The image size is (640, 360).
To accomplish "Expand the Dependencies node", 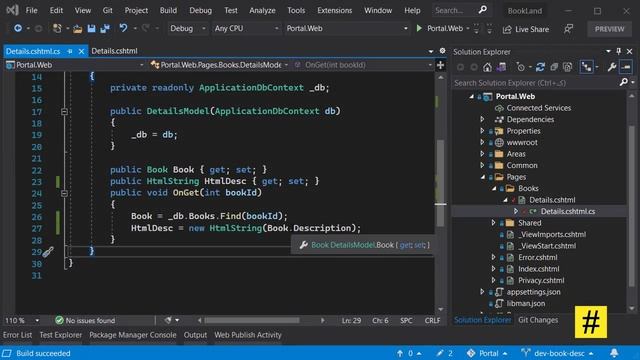I will pos(482,119).
